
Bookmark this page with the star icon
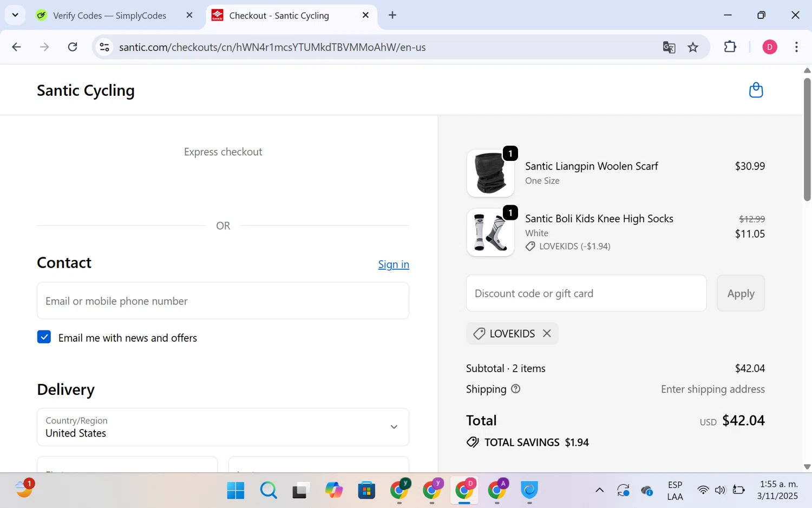pos(693,47)
